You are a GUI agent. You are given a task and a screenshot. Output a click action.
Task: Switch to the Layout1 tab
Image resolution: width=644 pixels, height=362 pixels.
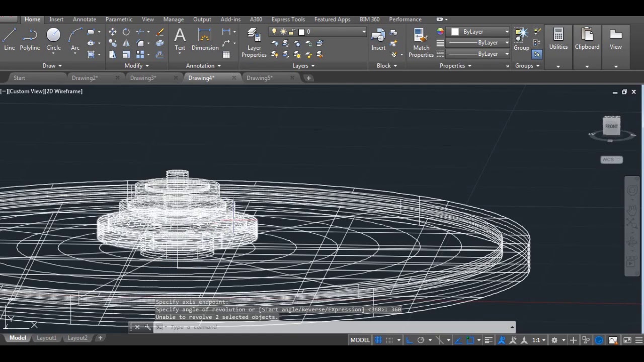[x=46, y=338]
